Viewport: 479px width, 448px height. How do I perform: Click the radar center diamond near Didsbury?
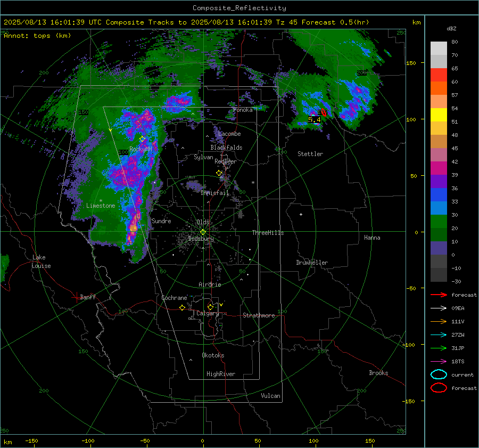tap(203, 232)
